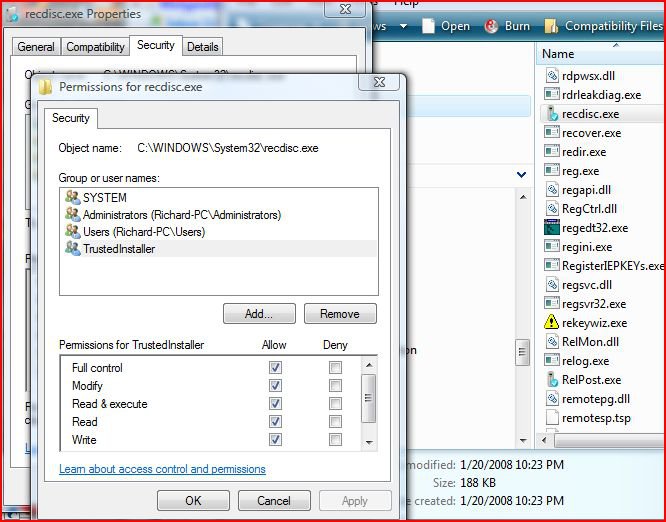Screen dimensions: 666x522
Task: Close the Permissions for recdisc.exe dialog
Action: (x=379, y=82)
